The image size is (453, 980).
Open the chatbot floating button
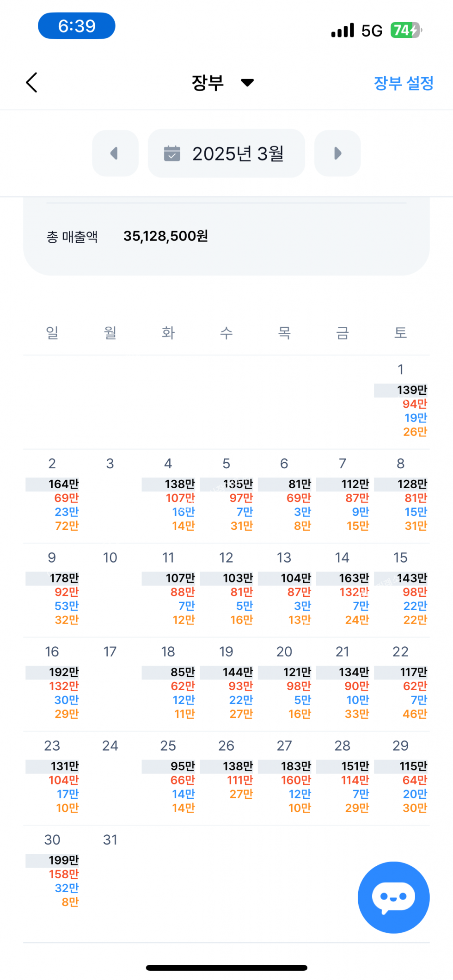393,897
